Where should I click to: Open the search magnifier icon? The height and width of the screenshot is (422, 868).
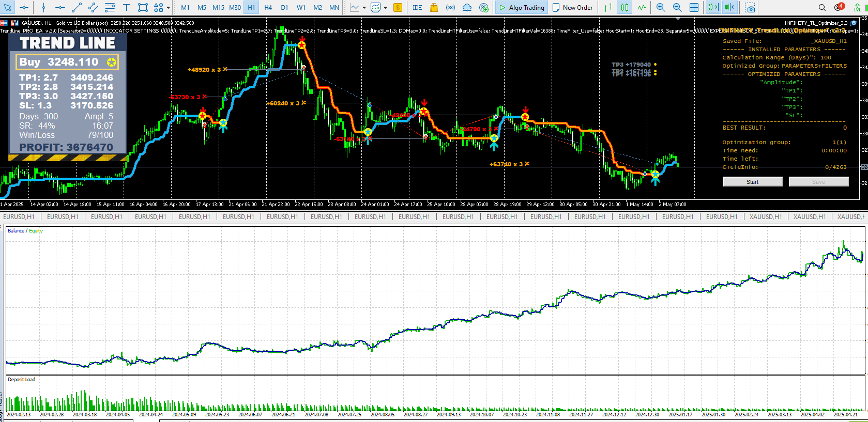point(822,7)
